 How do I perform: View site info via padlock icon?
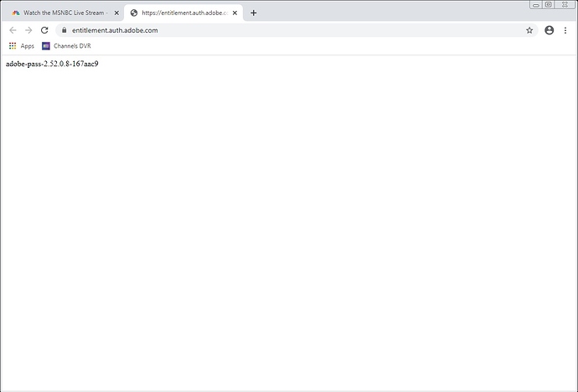click(x=63, y=30)
